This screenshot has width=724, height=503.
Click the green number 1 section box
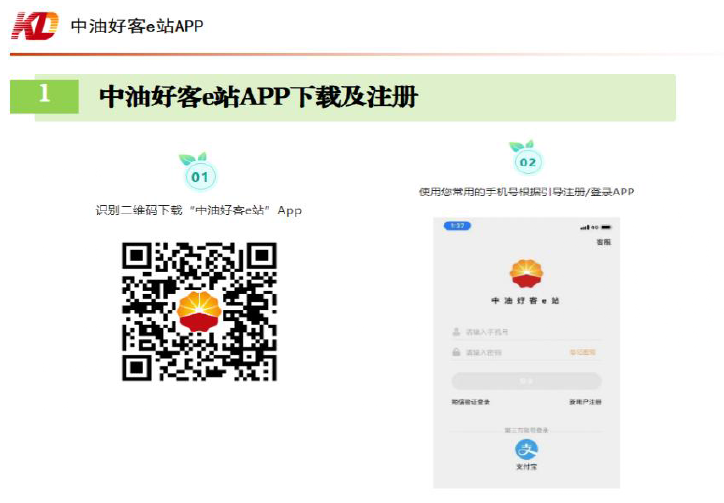43,96
